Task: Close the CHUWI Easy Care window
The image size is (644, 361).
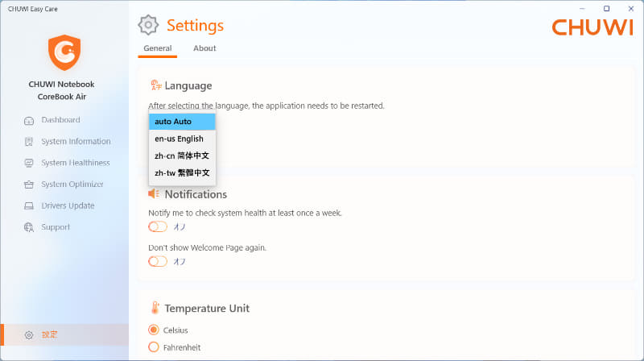Action: [631, 9]
